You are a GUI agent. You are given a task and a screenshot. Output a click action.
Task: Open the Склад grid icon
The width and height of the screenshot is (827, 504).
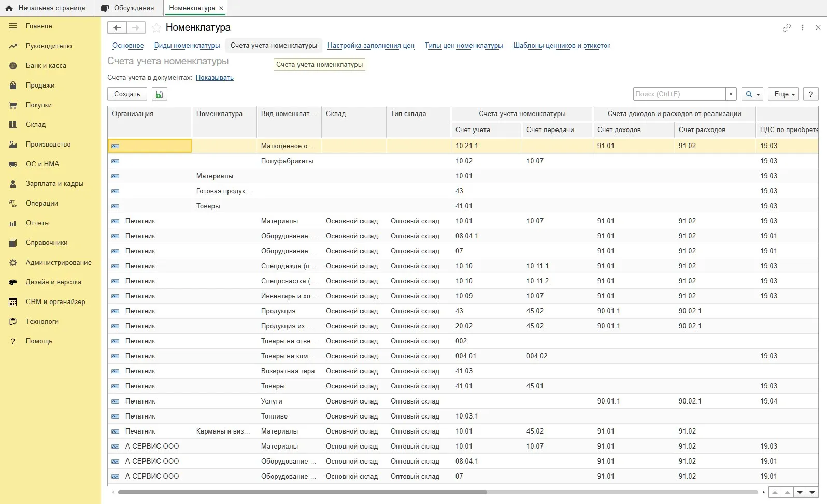(13, 125)
